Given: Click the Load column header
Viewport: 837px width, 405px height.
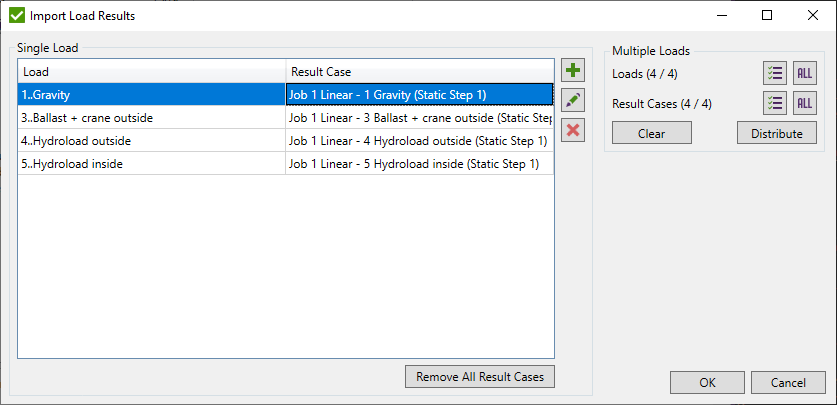Looking at the screenshot, I should point(150,72).
